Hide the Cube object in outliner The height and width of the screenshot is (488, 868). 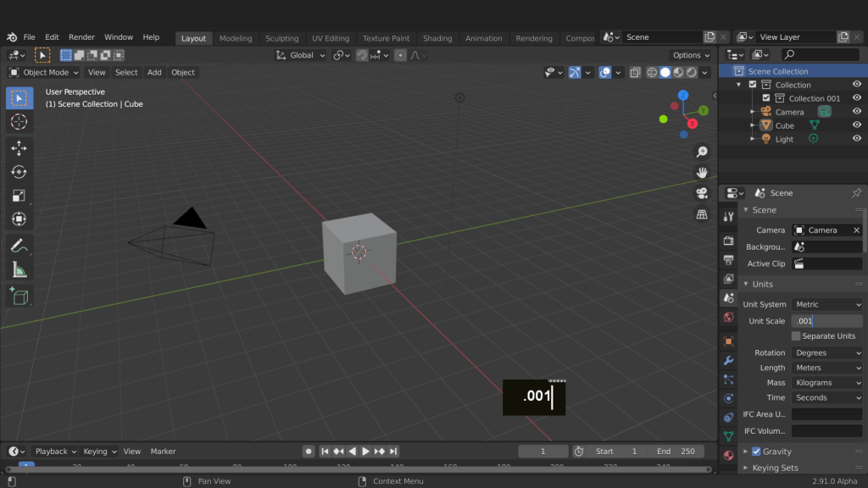pos(857,125)
